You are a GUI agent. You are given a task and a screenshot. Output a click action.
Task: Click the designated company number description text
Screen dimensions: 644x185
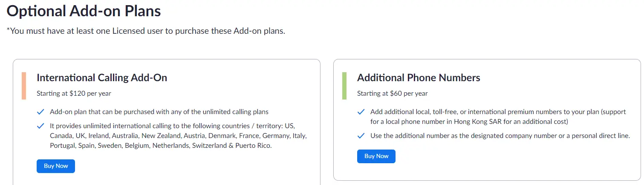[x=500, y=136]
